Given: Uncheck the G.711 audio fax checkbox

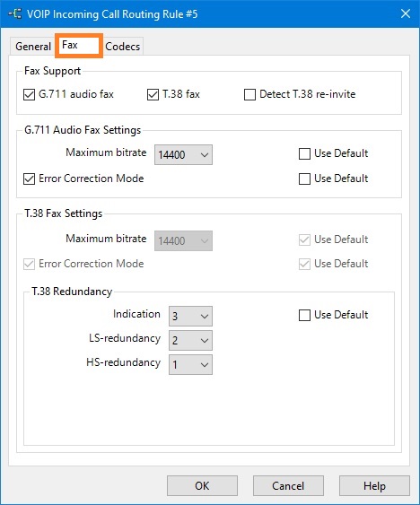Looking at the screenshot, I should tap(29, 95).
